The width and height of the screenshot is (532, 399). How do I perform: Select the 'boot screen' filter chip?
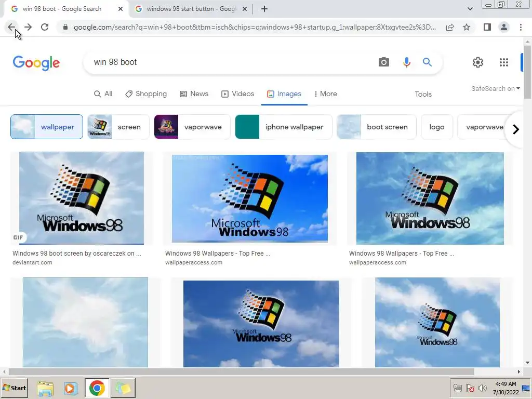point(377,127)
